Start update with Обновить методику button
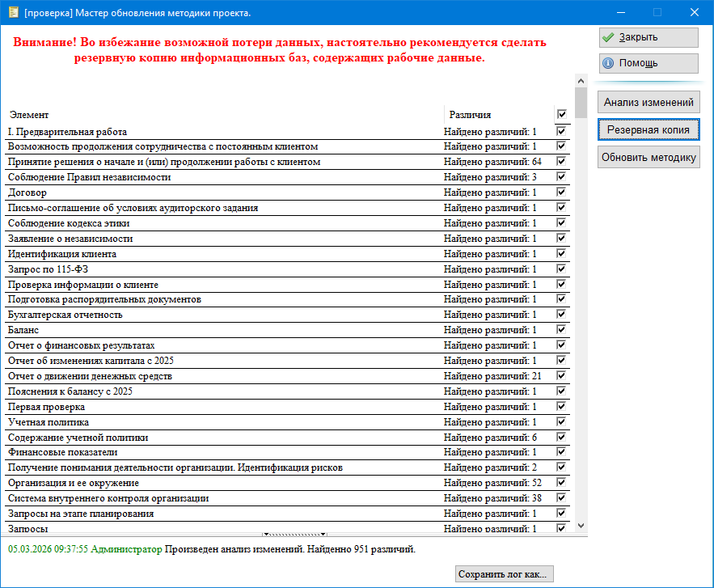Viewport: 714px width, 588px height. click(648, 157)
